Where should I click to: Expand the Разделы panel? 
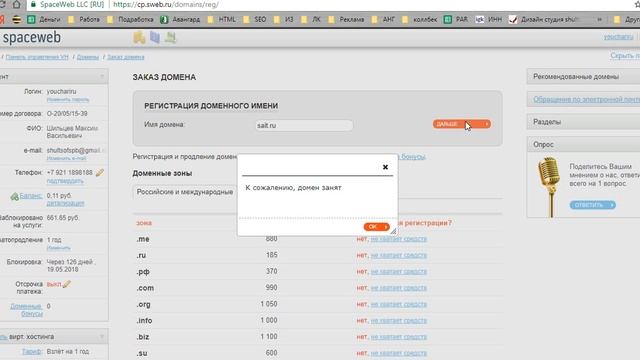pos(584,122)
